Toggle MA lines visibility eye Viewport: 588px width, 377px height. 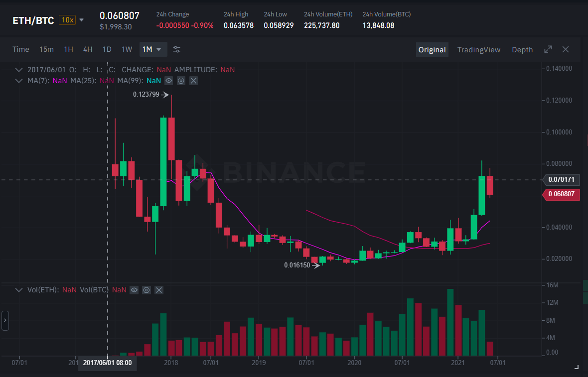169,81
